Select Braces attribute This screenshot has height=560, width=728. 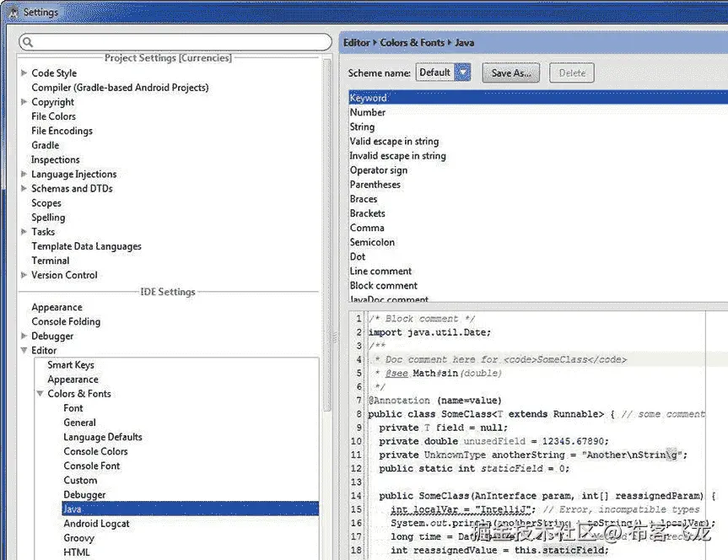[364, 199]
